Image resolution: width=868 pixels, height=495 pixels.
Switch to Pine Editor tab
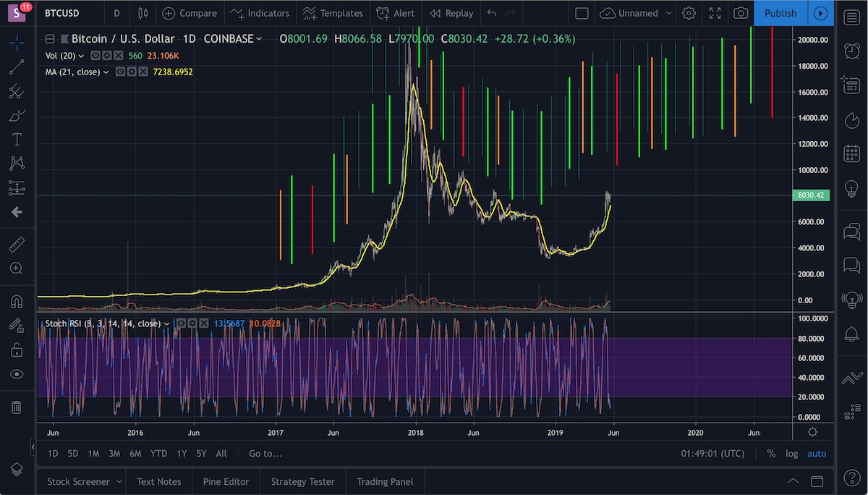click(226, 481)
